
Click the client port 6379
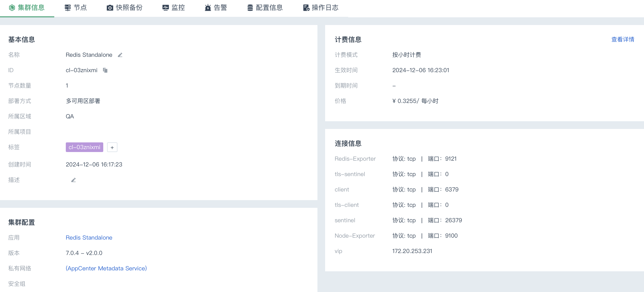452,190
